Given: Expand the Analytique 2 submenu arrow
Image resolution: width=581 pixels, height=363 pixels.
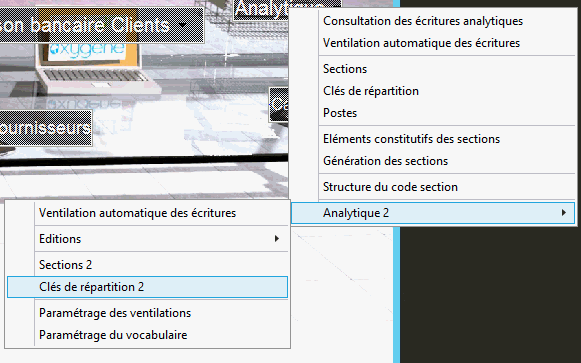Looking at the screenshot, I should (x=564, y=213).
